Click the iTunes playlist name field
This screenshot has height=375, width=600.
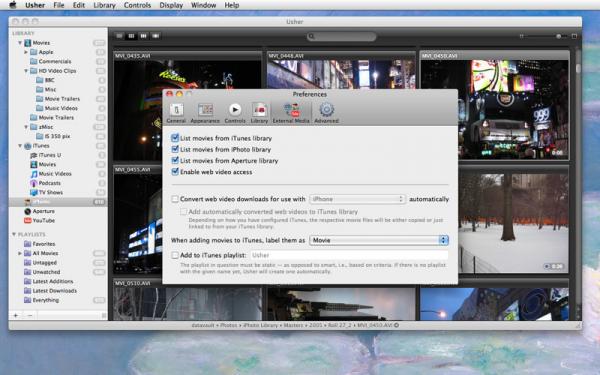pyautogui.click(x=349, y=255)
